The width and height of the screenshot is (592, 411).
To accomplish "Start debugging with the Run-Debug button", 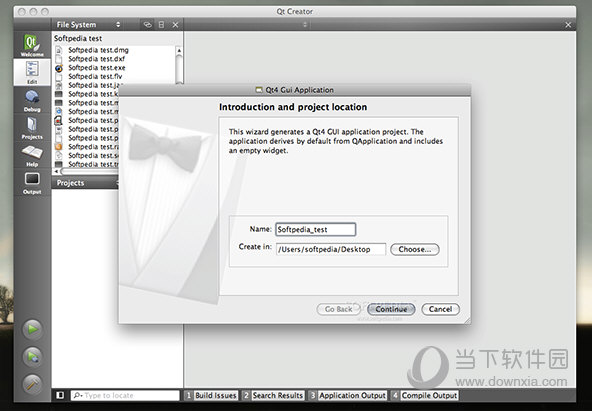I will pos(32,357).
